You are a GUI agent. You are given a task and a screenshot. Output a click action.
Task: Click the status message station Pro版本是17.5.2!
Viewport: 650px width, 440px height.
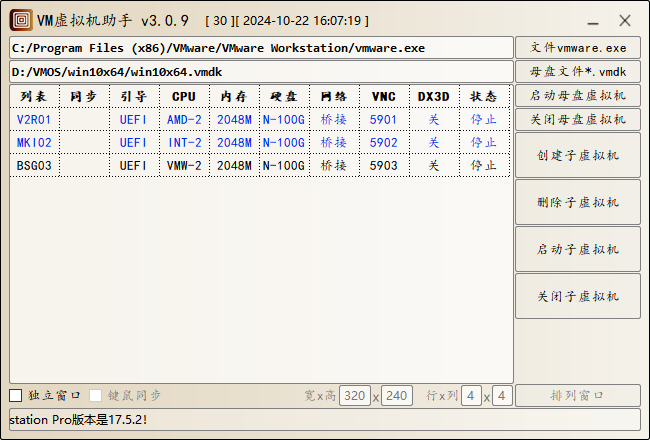tap(78, 420)
